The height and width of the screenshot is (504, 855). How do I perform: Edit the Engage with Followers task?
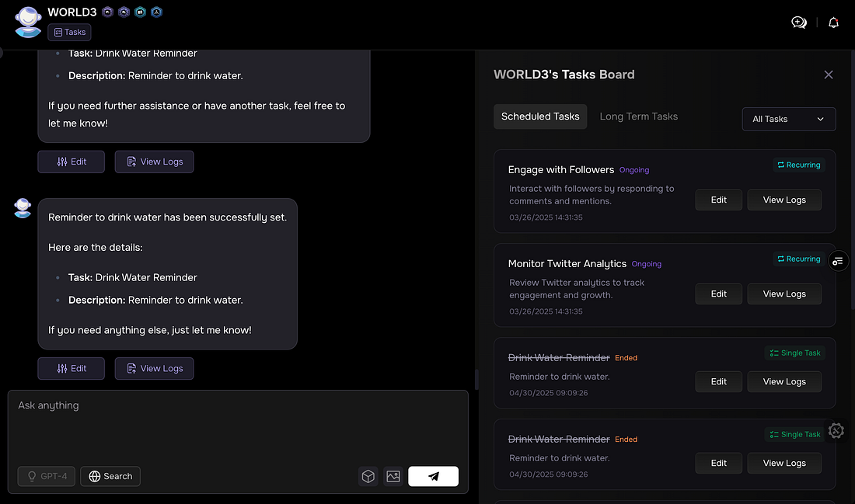coord(718,200)
